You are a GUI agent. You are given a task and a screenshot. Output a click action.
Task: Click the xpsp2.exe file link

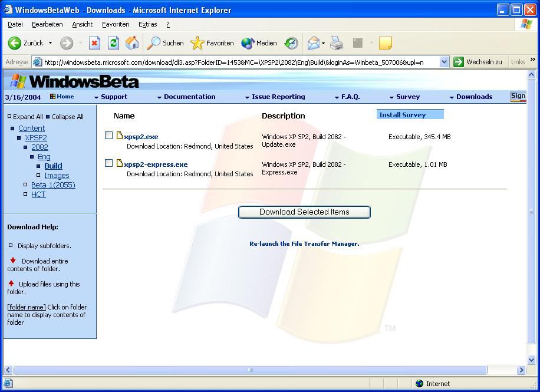[141, 136]
